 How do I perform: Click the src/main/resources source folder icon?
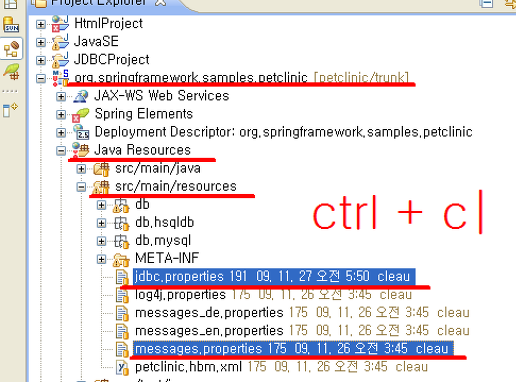pyautogui.click(x=101, y=187)
